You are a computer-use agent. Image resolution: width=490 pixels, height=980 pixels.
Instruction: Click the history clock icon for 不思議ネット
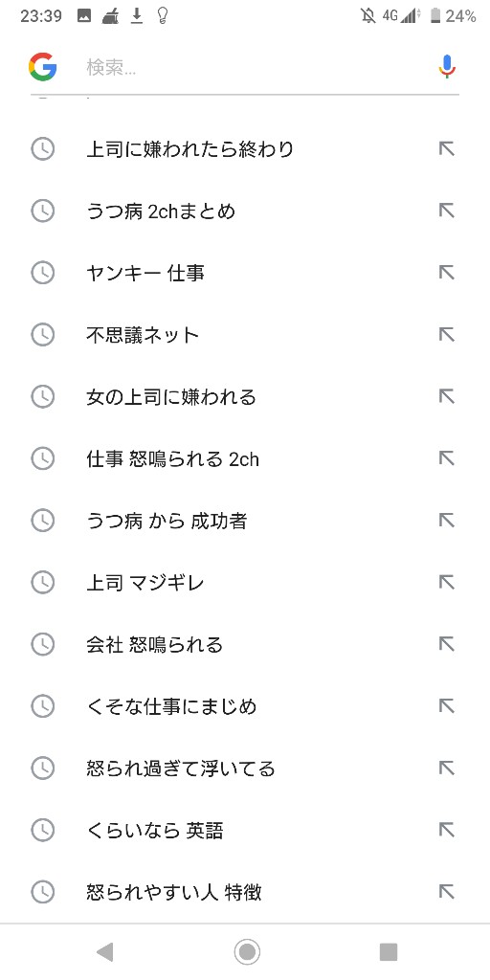click(x=42, y=334)
